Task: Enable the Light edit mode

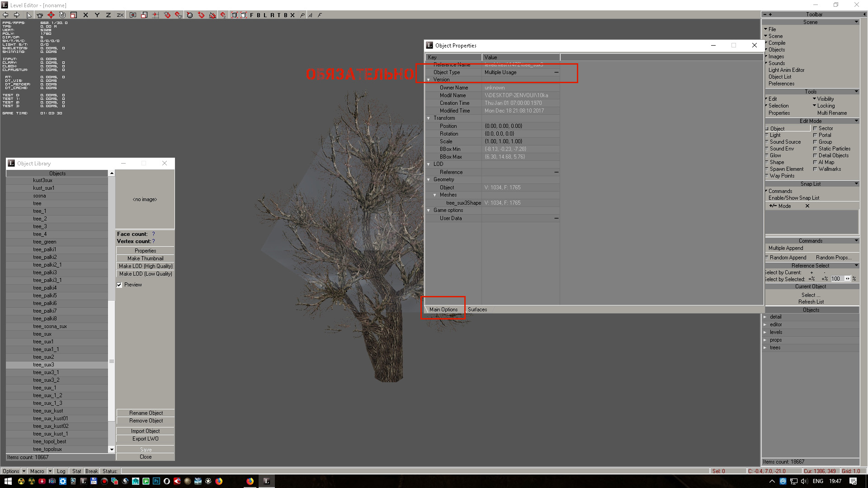Action: pyautogui.click(x=775, y=135)
